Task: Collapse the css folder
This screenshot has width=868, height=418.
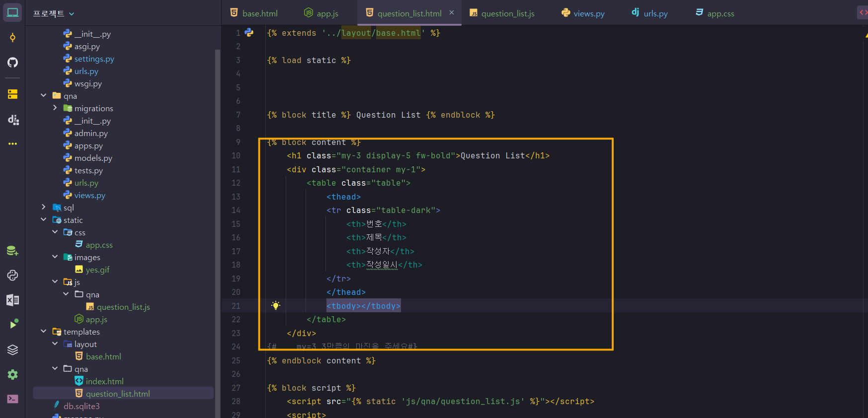Action: tap(55, 232)
